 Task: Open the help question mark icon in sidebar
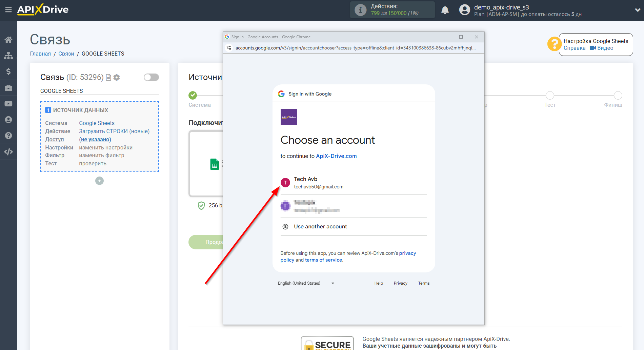8,136
